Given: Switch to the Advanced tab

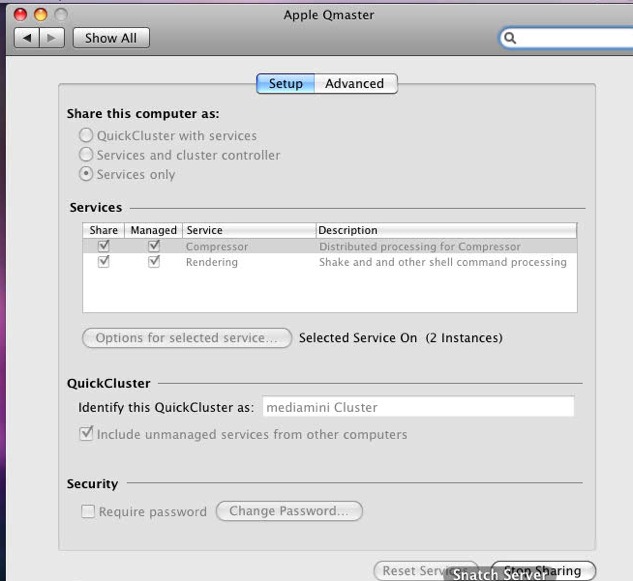Looking at the screenshot, I should click(355, 84).
